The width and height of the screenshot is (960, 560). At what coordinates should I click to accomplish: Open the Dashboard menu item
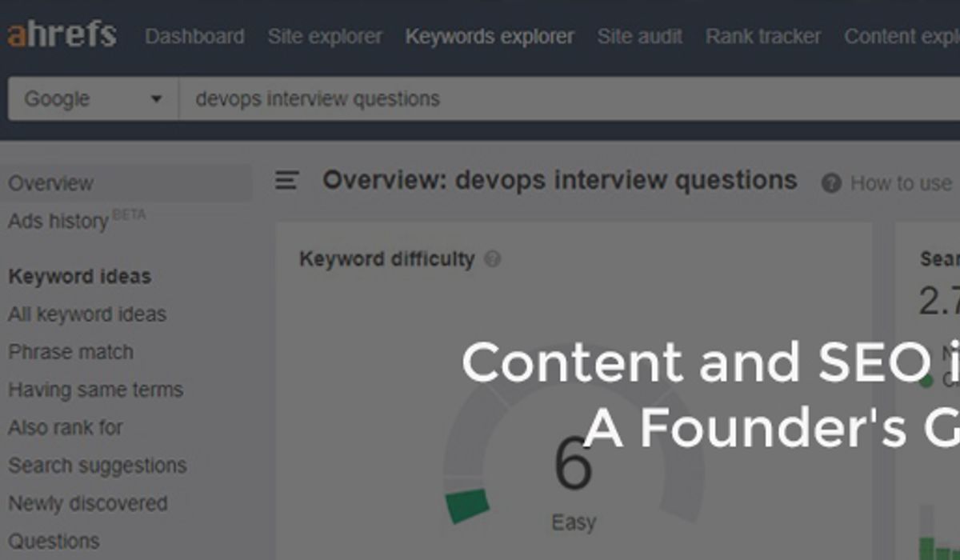194,36
